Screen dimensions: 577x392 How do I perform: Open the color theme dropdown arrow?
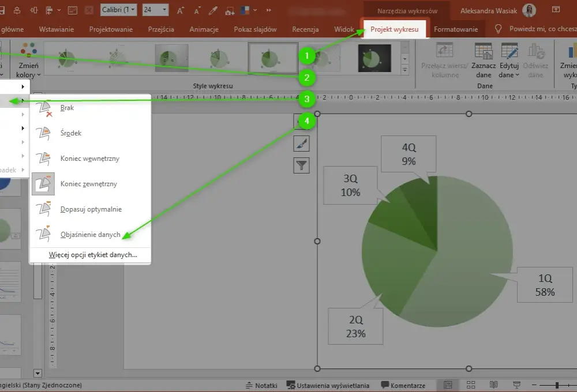255,10
